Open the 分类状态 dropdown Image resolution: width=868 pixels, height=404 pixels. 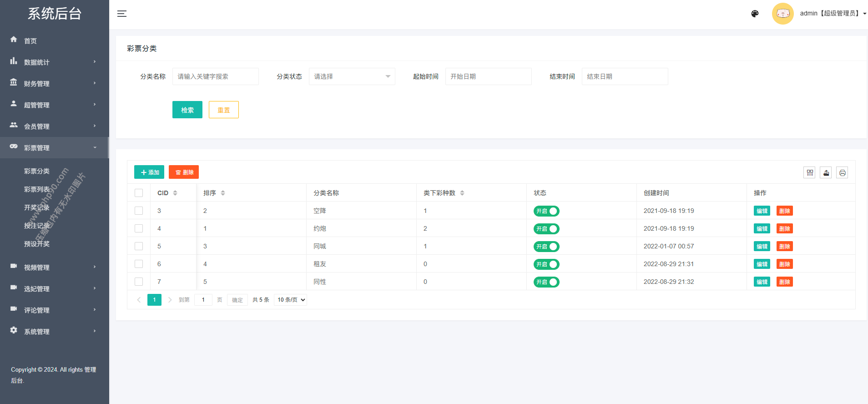pyautogui.click(x=352, y=76)
